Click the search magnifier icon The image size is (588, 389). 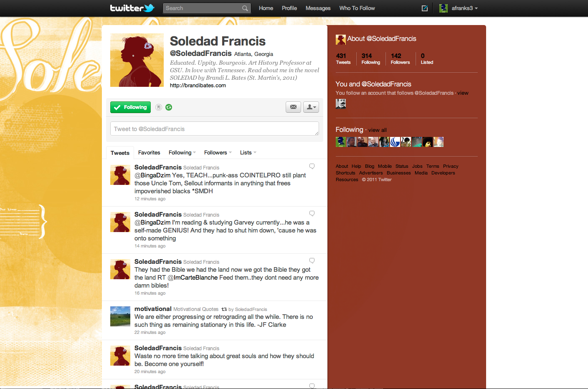245,8
